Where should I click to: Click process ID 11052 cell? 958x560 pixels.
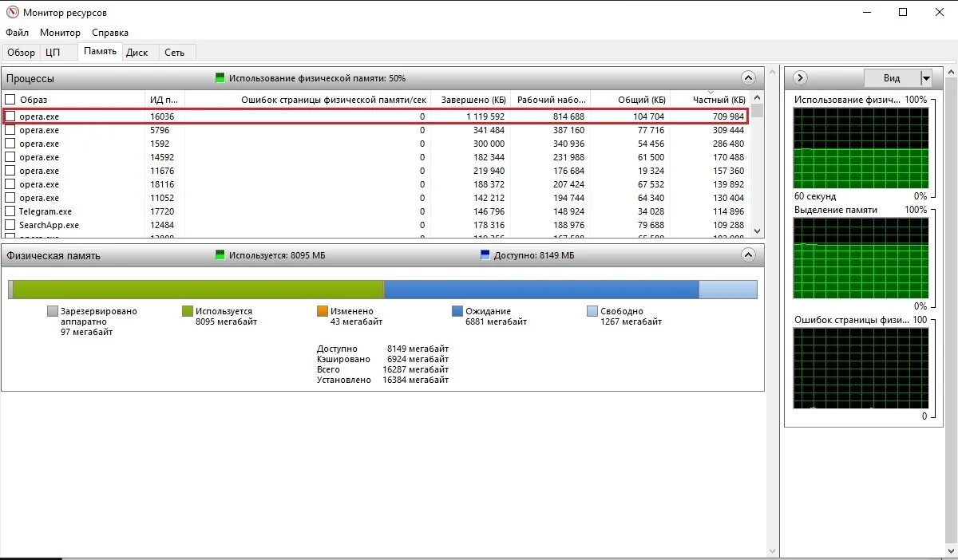[162, 198]
